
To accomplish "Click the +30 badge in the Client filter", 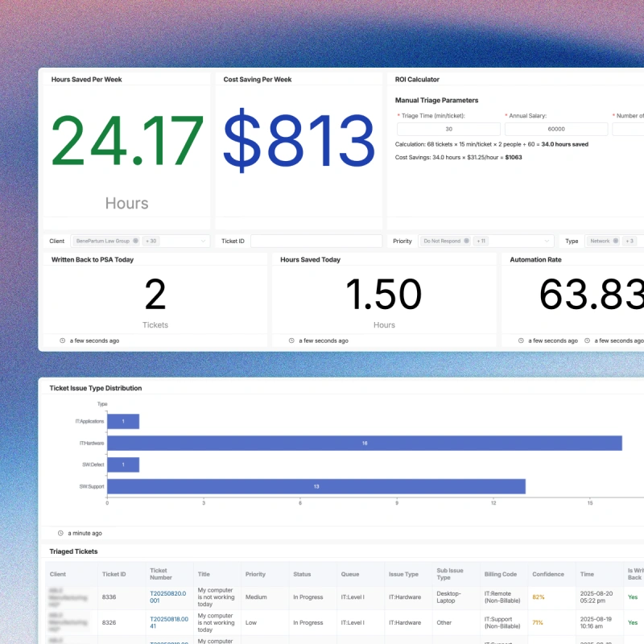I will pos(152,241).
